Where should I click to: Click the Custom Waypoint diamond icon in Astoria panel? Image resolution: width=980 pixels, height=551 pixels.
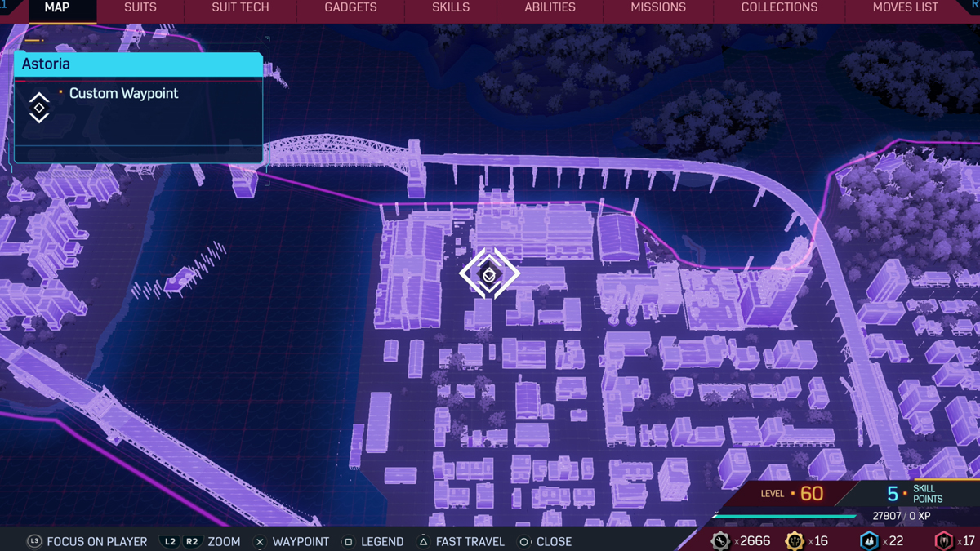pos(39,106)
